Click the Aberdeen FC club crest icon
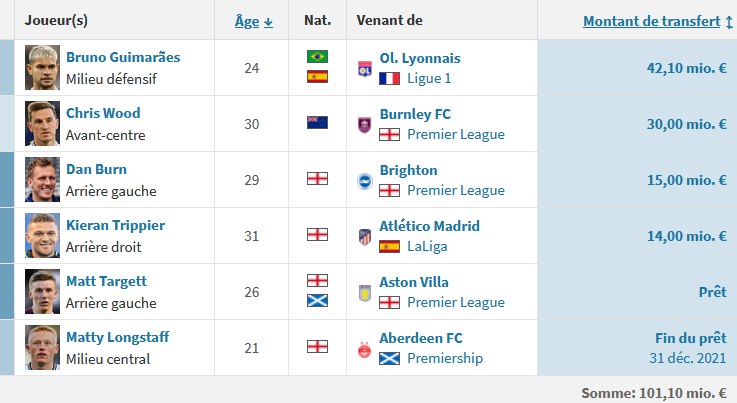The height and width of the screenshot is (403, 737). [365, 349]
